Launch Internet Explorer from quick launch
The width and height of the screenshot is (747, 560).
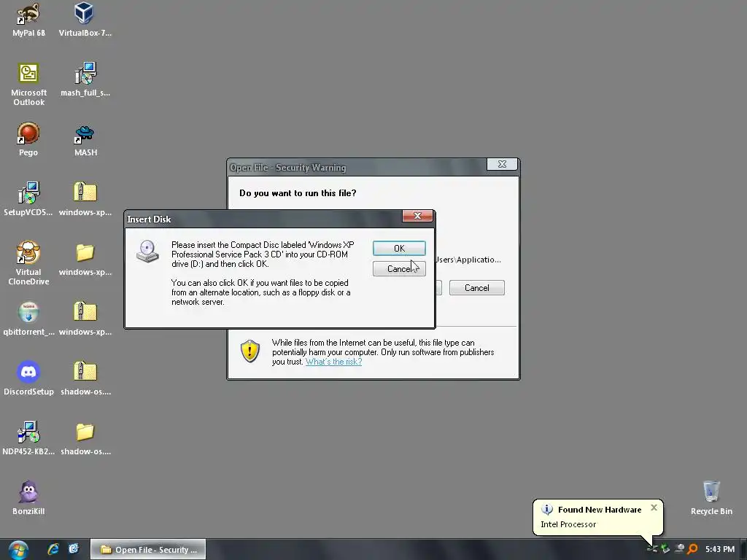(x=53, y=549)
